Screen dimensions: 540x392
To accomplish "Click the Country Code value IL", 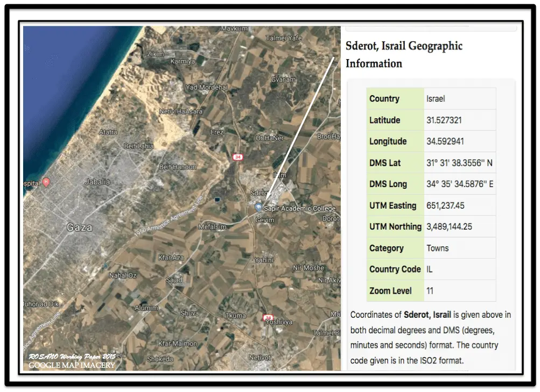I will [x=430, y=269].
